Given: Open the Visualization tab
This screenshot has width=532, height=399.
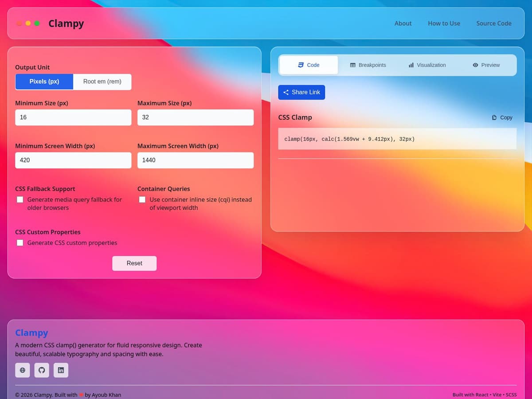Looking at the screenshot, I should [427, 65].
